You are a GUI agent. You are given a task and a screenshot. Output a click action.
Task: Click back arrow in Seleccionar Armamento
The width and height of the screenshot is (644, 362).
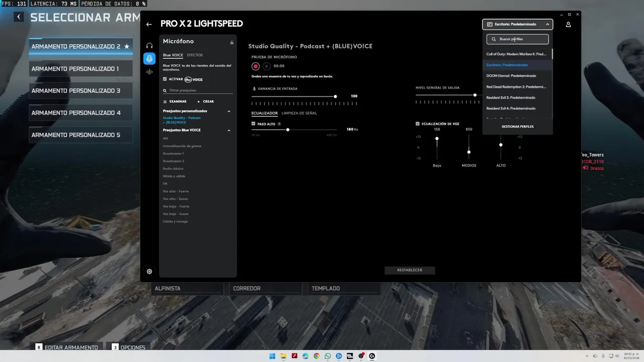pos(19,17)
